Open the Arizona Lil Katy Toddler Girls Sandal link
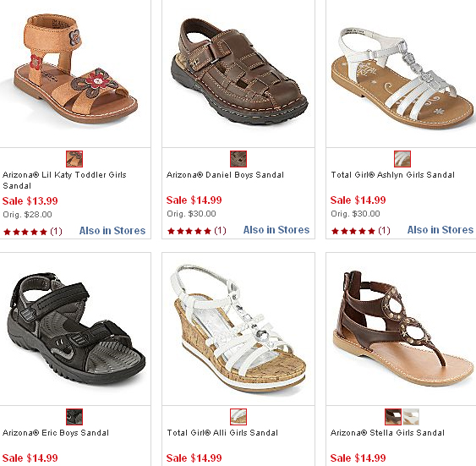Viewport: 476px width, 466px height. coord(64,180)
